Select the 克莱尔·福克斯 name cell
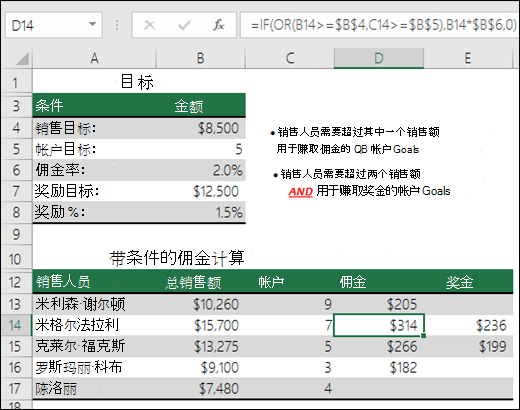The image size is (520, 410). pyautogui.click(x=94, y=346)
